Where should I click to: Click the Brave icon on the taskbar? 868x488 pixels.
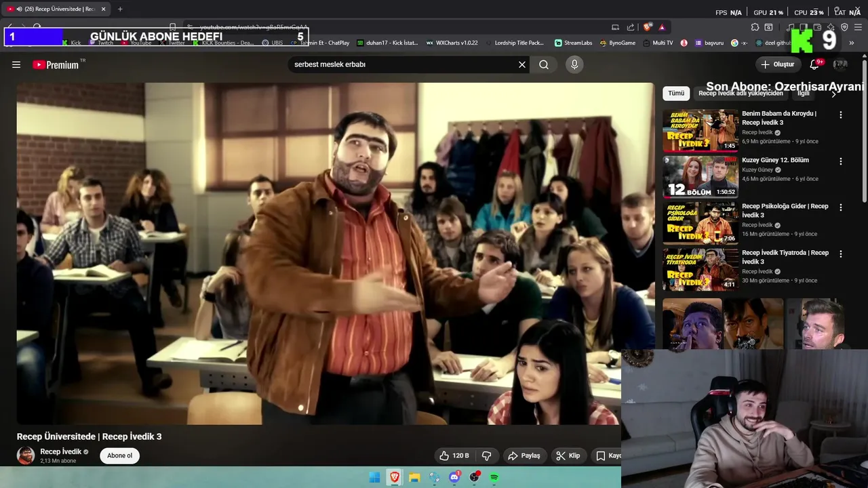pyautogui.click(x=394, y=477)
